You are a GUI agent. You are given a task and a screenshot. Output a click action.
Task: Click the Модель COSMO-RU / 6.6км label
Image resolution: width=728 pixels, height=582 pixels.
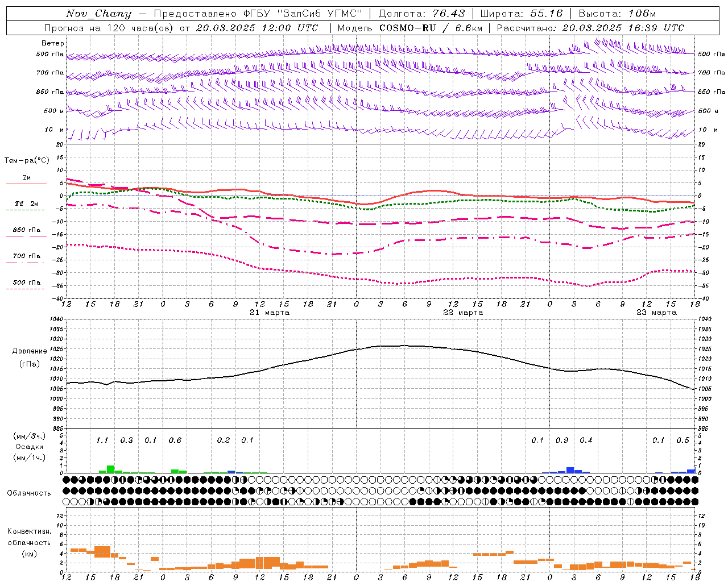point(410,28)
